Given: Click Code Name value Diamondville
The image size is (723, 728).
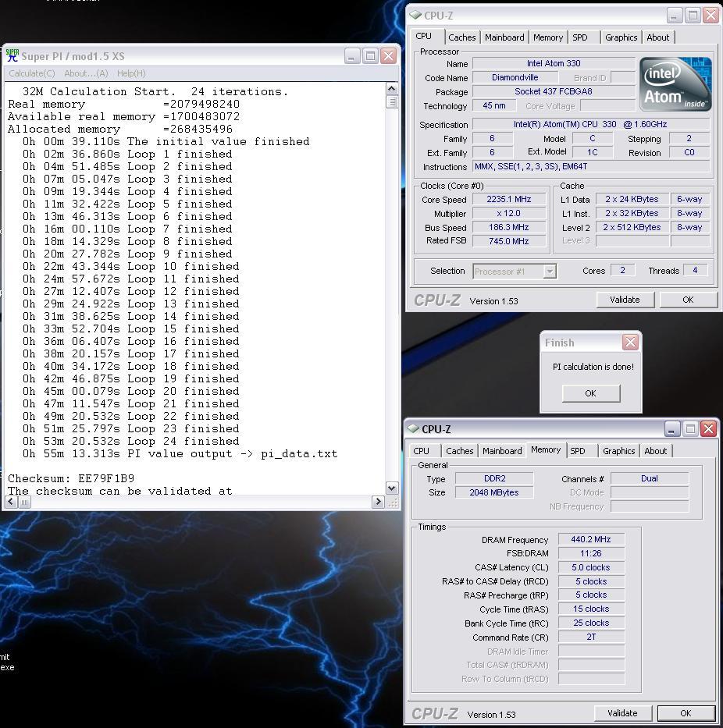Looking at the screenshot, I should pos(515,77).
